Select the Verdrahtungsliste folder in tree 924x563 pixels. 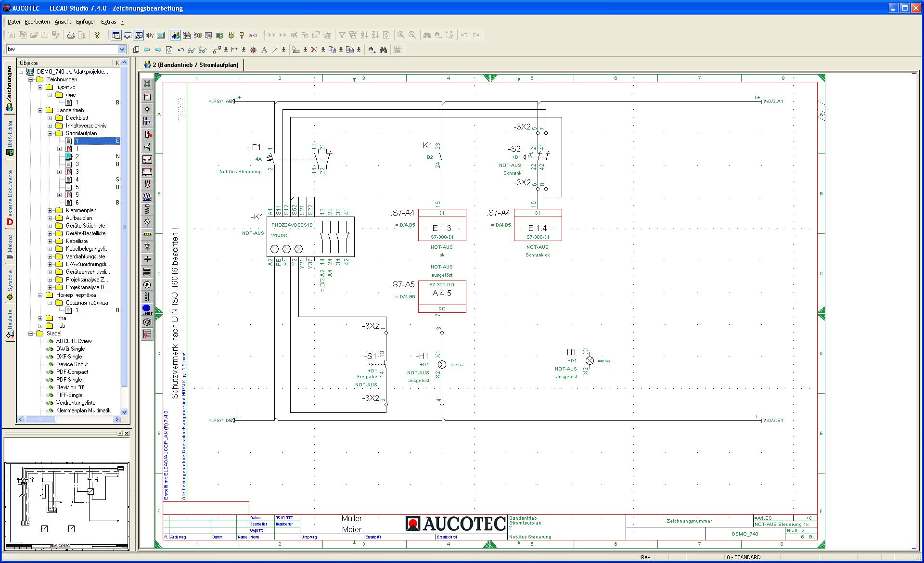tap(85, 256)
